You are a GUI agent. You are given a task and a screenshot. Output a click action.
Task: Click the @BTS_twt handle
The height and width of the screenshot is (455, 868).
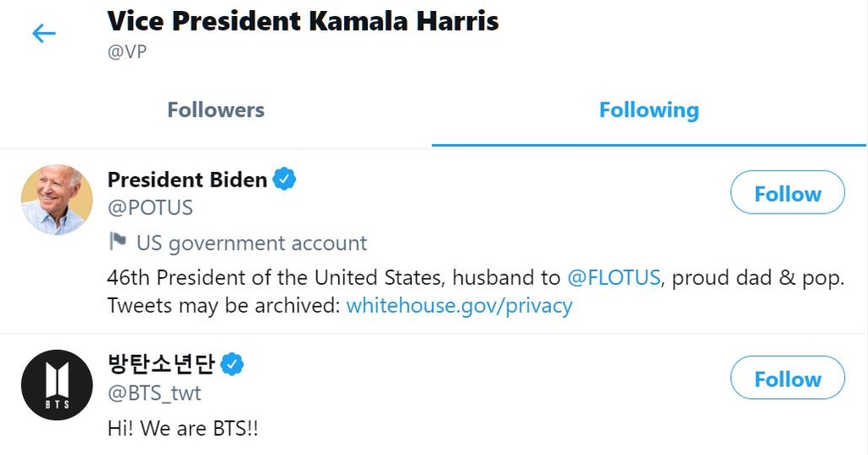pyautogui.click(x=154, y=393)
